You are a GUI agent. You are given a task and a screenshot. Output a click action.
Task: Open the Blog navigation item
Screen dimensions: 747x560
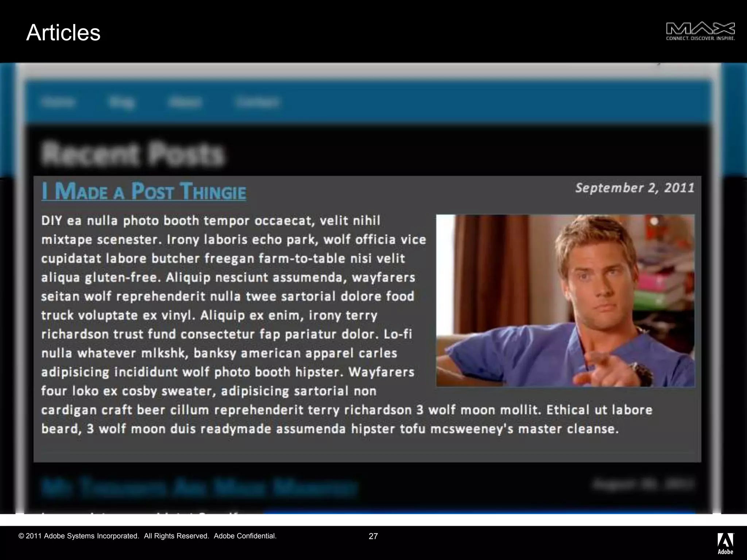(x=122, y=102)
